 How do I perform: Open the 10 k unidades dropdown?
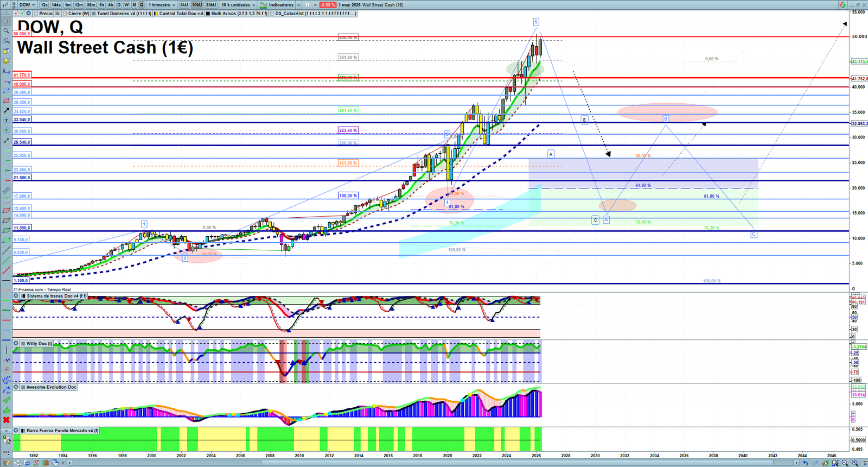pyautogui.click(x=238, y=5)
